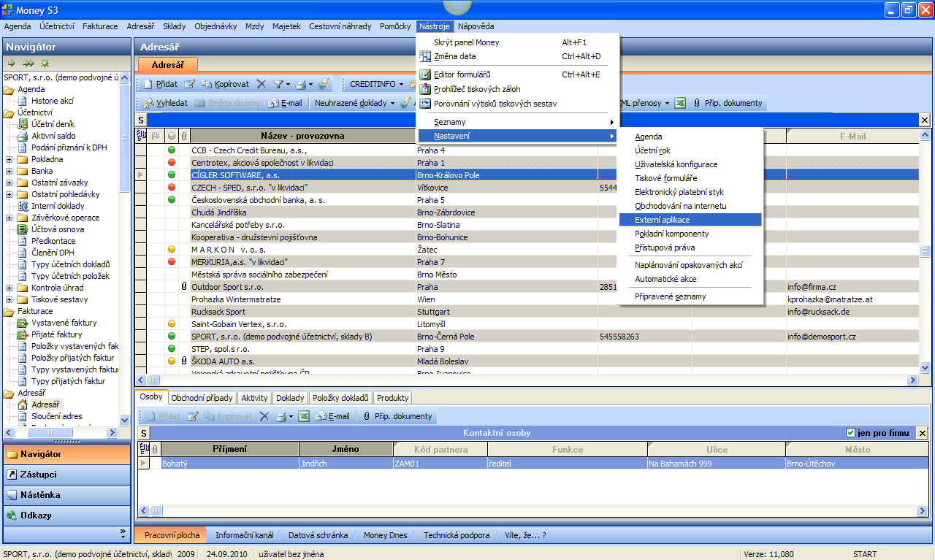Viewport: 935px width, 560px height.
Task: Click the blue search field above address list
Action: [x=532, y=120]
